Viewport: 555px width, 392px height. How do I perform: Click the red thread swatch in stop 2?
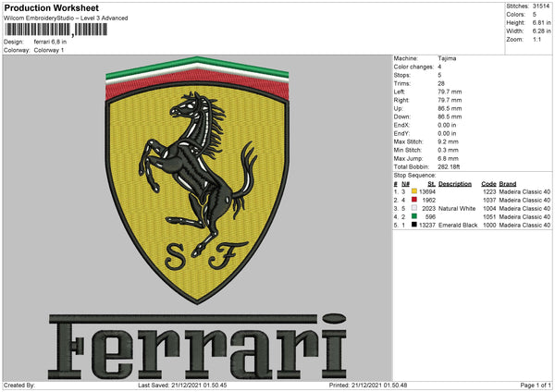[414, 200]
